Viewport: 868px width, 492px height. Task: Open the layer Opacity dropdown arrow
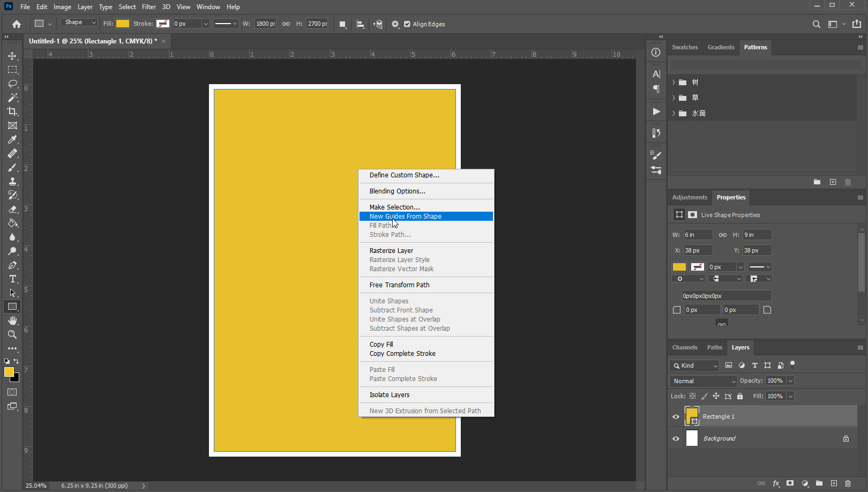(790, 381)
